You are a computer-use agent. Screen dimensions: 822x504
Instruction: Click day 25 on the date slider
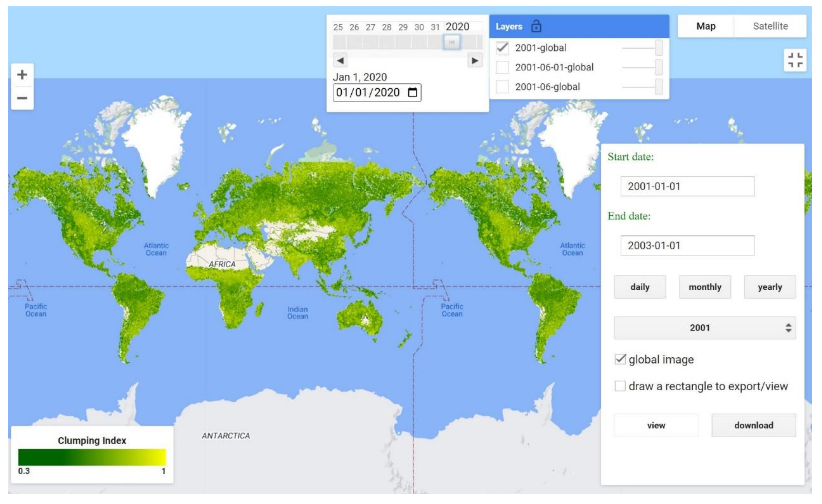338,27
